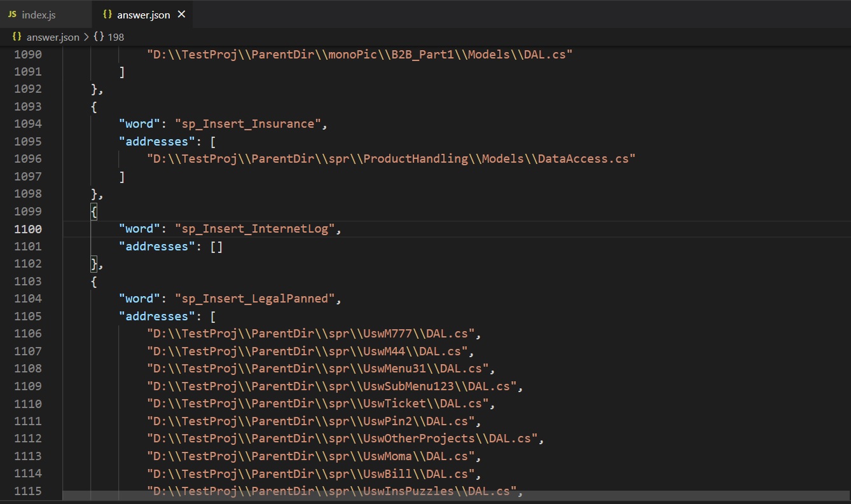Click the "sp_Insert_InternetLog" value
The height and width of the screenshot is (504, 851).
tap(255, 229)
